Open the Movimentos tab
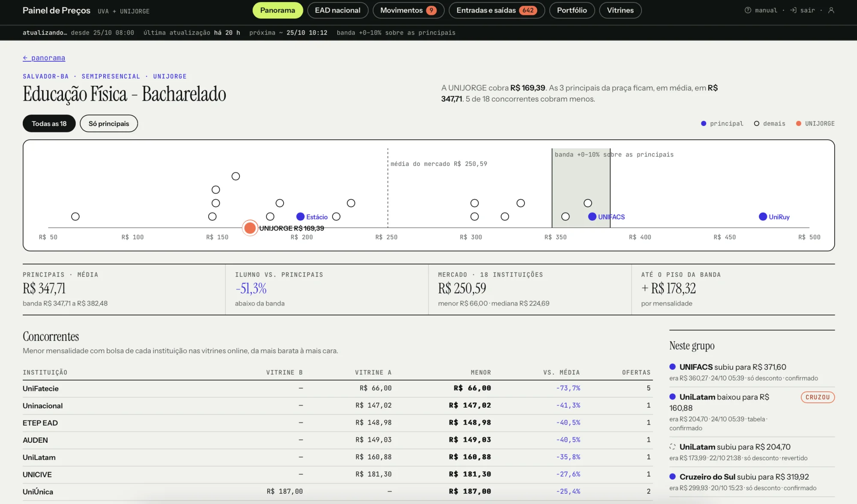The image size is (857, 504). point(408,10)
